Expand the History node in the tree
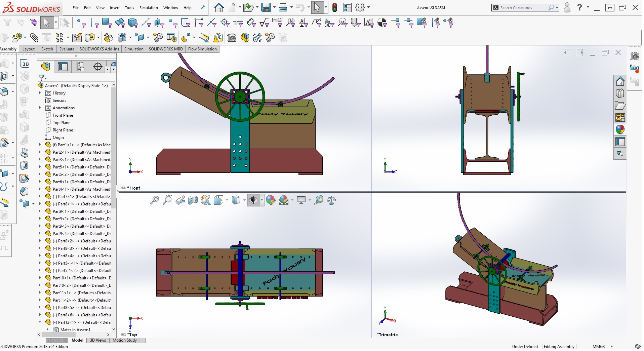The height and width of the screenshot is (351, 644). pos(41,93)
